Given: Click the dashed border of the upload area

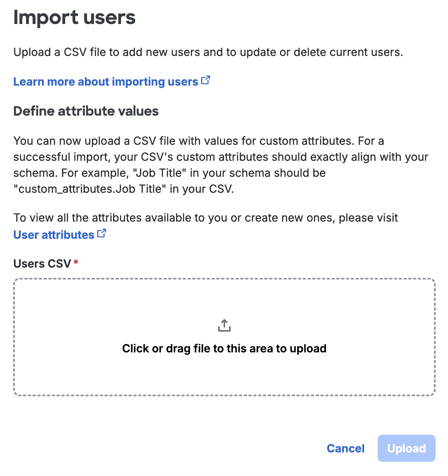Looking at the screenshot, I should (224, 279).
